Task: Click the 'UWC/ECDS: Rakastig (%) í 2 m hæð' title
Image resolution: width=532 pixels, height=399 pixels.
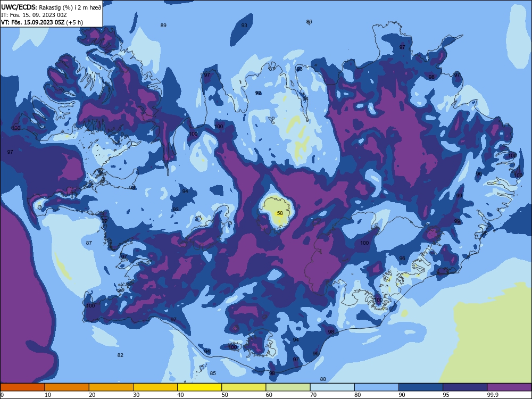Action: 51,7
